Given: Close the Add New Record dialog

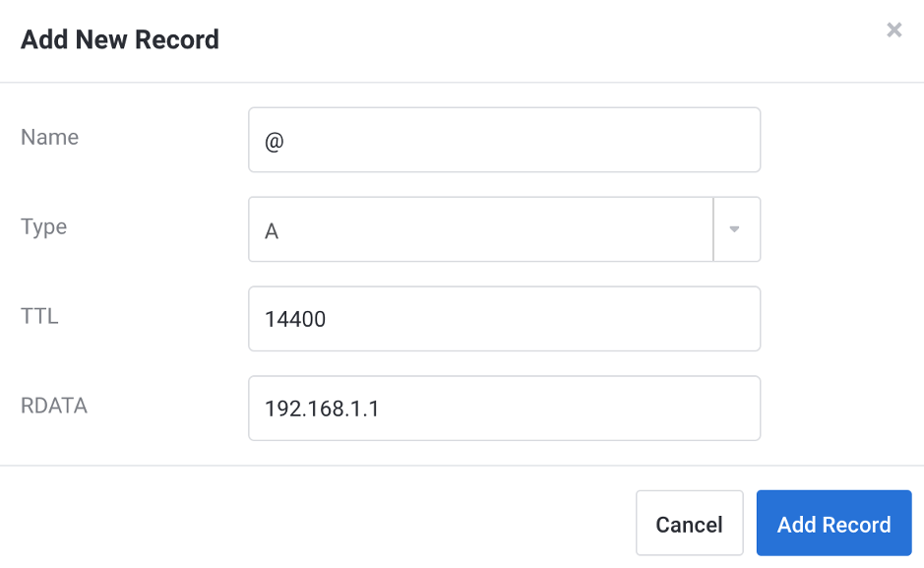Looking at the screenshot, I should (893, 31).
